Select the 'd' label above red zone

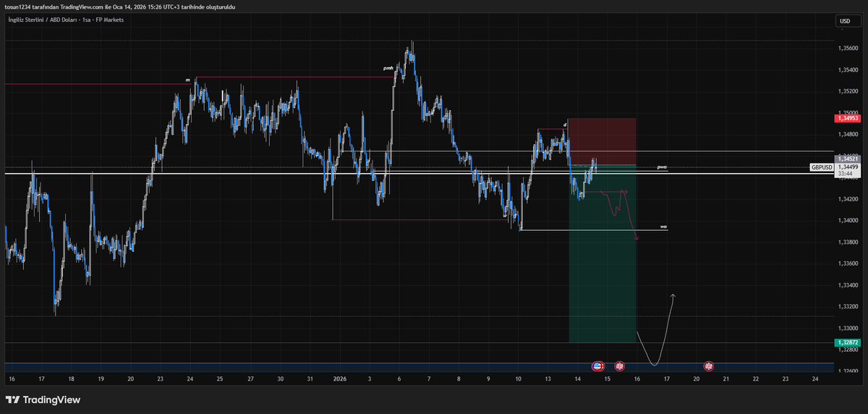click(x=565, y=124)
